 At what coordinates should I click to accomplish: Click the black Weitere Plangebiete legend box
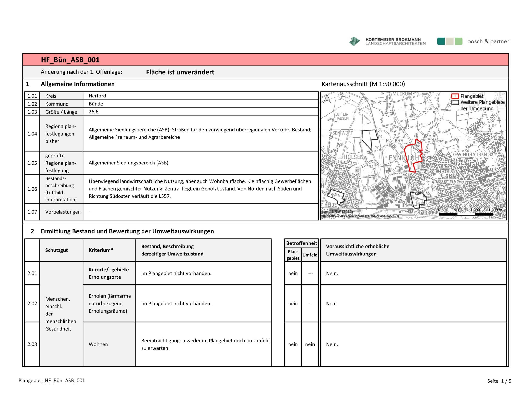[455, 102]
